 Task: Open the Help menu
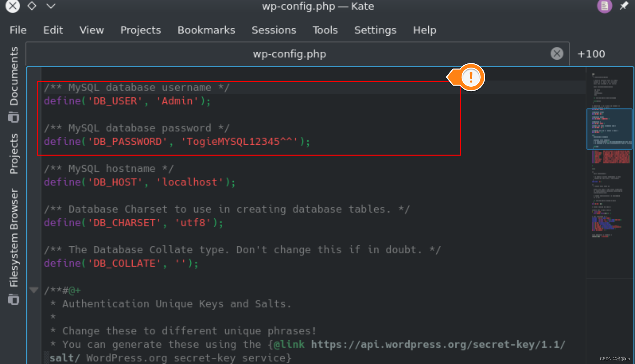click(x=425, y=30)
